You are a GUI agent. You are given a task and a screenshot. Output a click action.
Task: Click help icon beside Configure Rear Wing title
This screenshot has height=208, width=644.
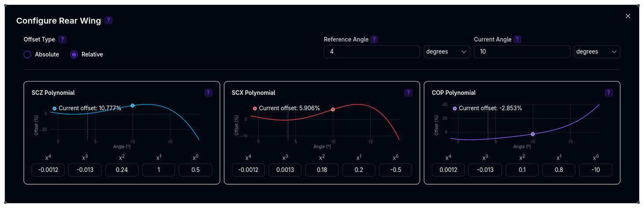click(x=109, y=20)
